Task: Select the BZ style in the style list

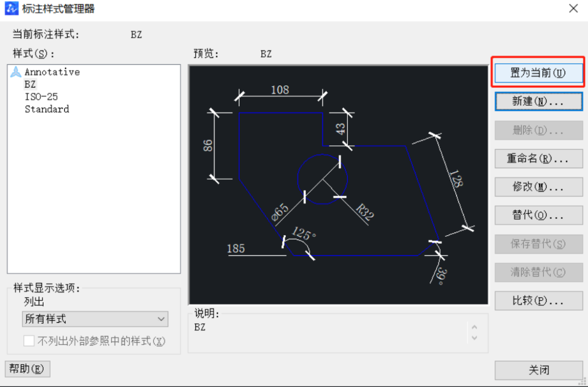Action: tap(30, 84)
